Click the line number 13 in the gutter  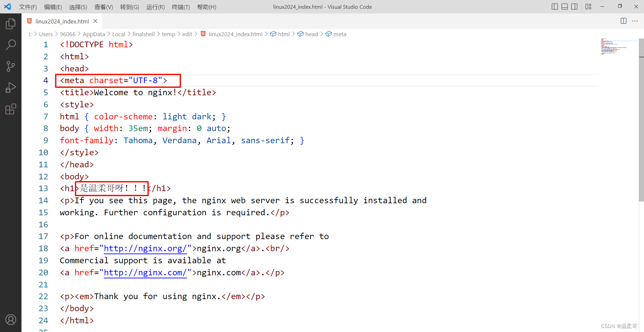[x=43, y=188]
